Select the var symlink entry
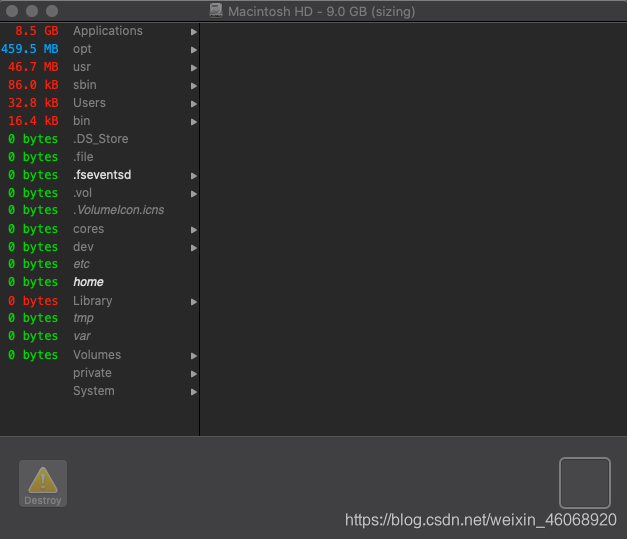The width and height of the screenshot is (627, 539). point(82,336)
